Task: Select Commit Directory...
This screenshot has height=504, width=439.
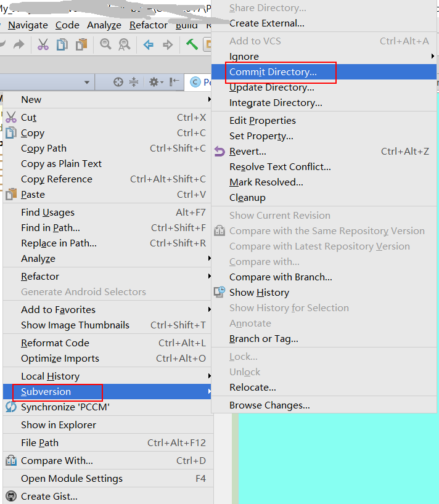Action: pos(324,72)
